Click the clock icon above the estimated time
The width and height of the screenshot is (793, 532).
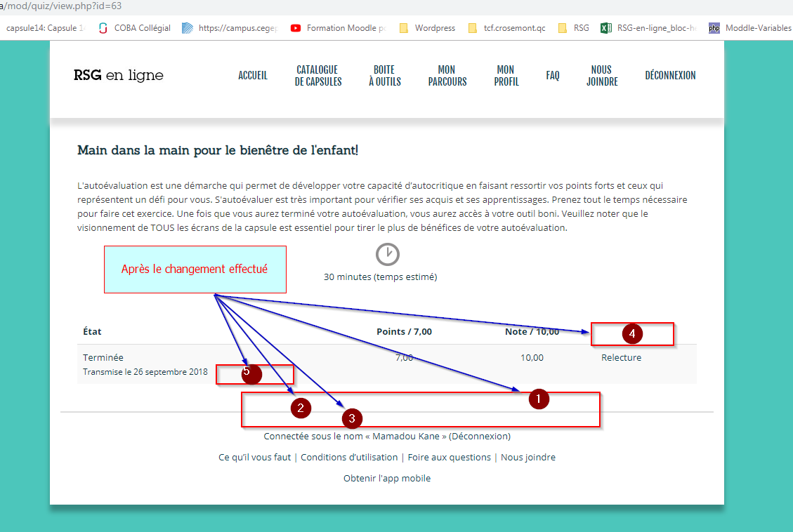click(x=387, y=254)
